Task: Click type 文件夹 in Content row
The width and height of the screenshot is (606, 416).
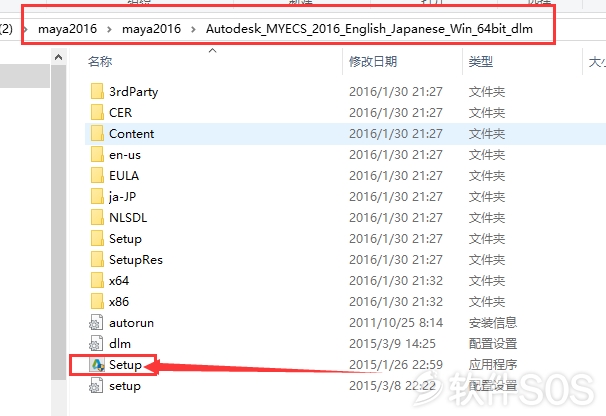Action: [487, 133]
